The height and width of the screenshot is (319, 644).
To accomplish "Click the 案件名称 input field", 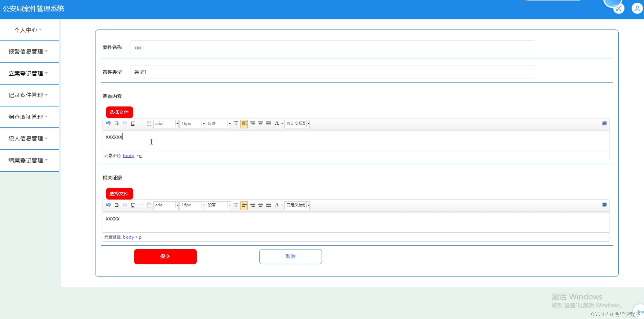I will click(332, 47).
